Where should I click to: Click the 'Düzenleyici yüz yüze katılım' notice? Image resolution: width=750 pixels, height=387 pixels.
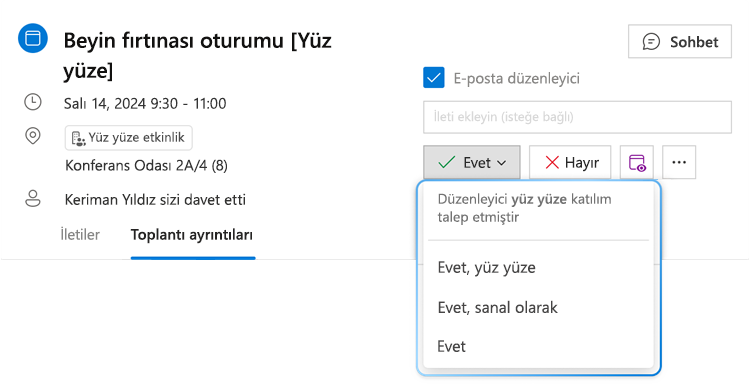(x=525, y=208)
